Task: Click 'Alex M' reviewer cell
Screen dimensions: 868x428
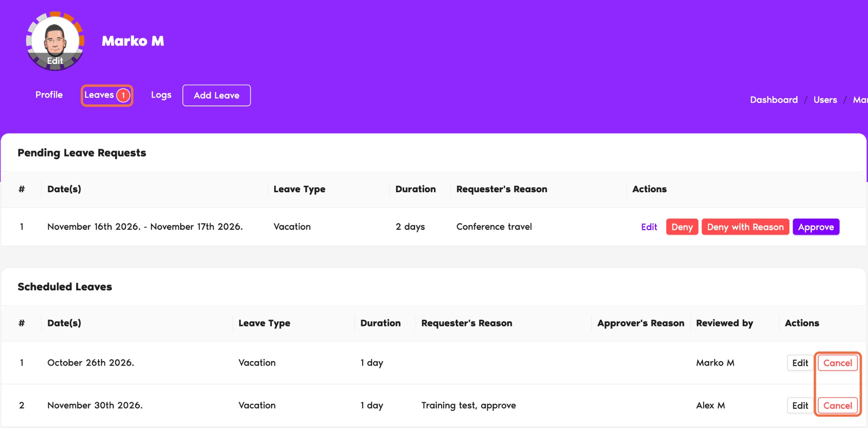Action: [710, 405]
